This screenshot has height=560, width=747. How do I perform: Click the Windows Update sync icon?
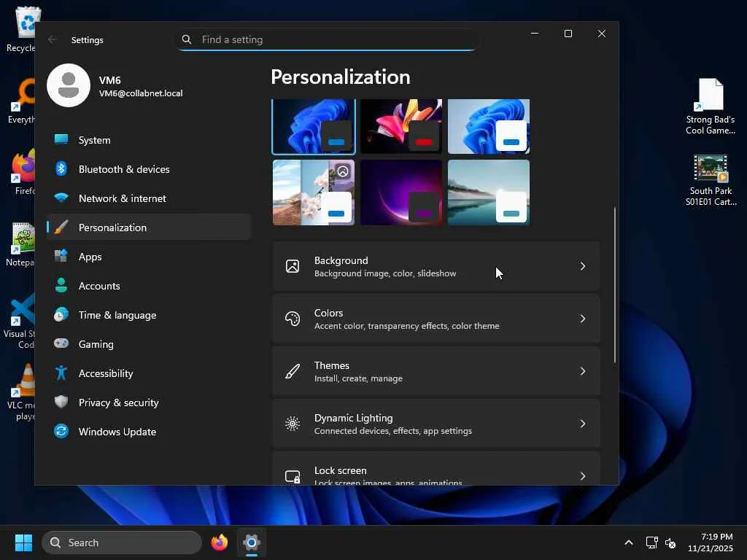click(x=61, y=431)
